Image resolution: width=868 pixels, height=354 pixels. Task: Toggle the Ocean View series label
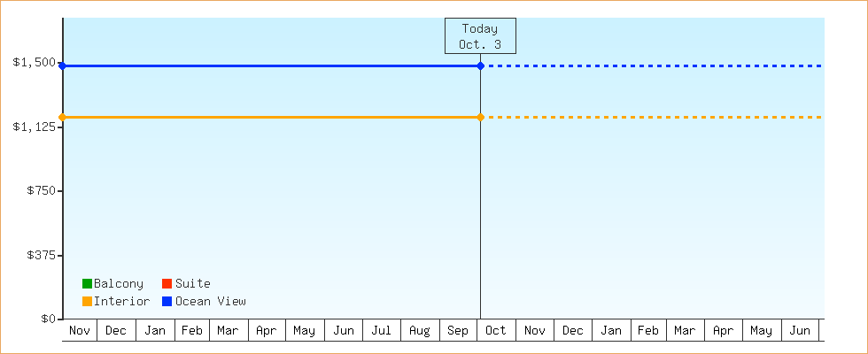click(x=211, y=301)
